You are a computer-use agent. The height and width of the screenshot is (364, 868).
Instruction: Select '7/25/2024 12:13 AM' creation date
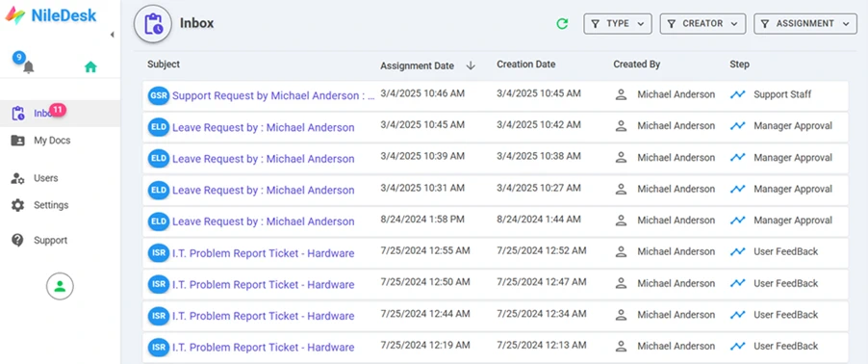click(x=542, y=345)
